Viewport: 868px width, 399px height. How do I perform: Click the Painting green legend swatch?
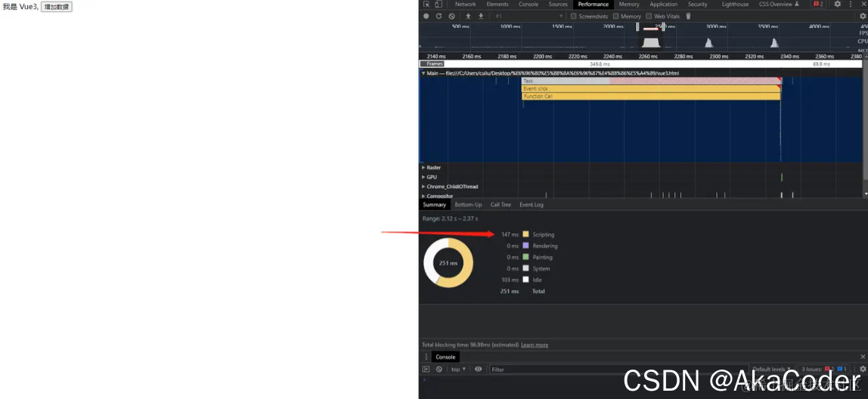526,257
